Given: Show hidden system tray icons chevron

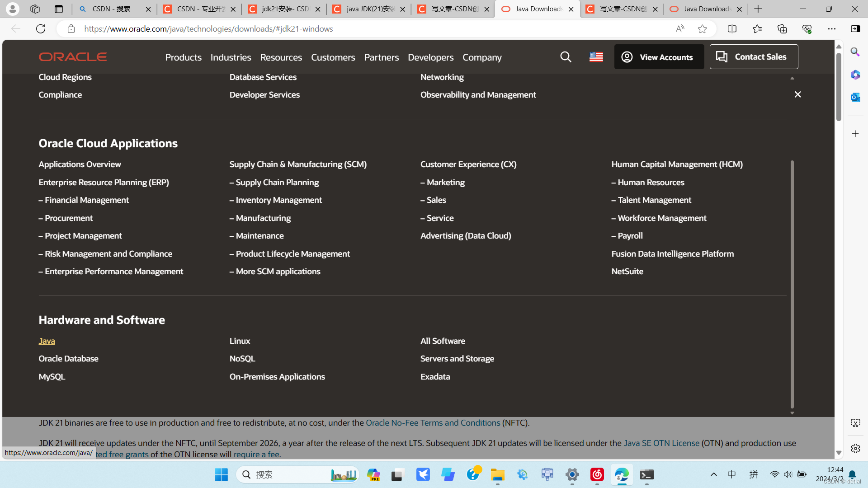Looking at the screenshot, I should pos(713,474).
